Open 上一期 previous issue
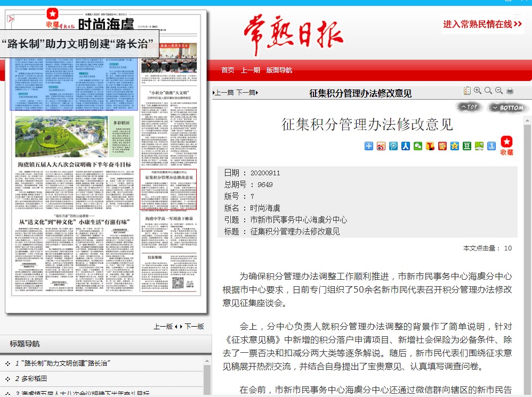 click(251, 70)
